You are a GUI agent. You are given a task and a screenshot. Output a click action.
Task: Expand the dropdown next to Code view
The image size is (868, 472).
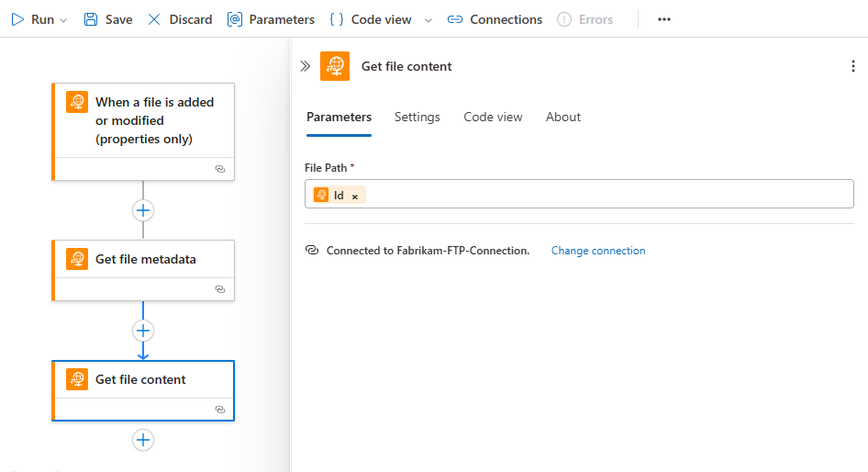(x=428, y=20)
